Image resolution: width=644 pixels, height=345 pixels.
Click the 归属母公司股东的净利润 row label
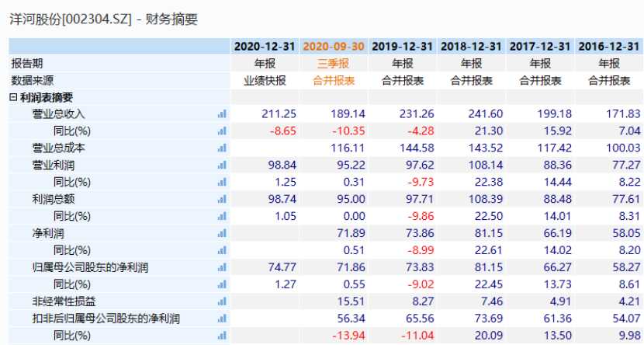[x=90, y=268]
